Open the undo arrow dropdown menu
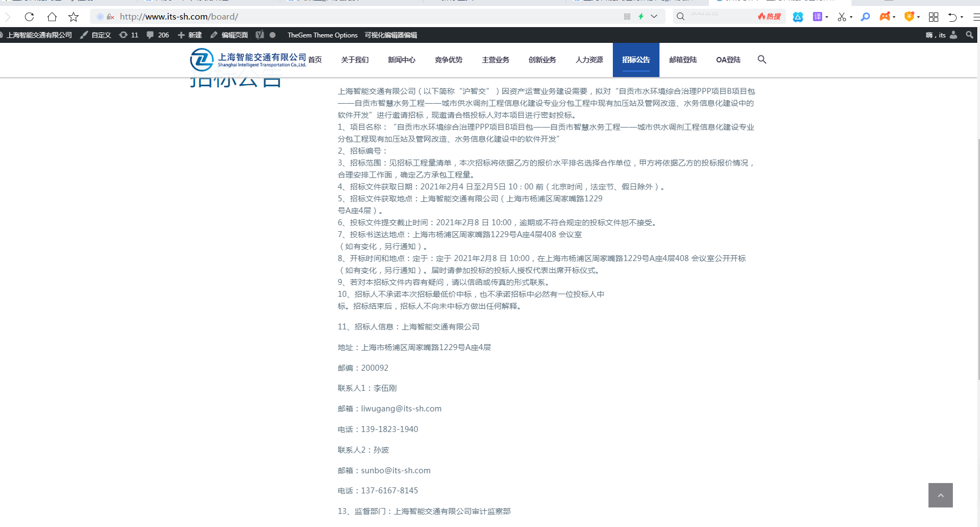 point(962,17)
